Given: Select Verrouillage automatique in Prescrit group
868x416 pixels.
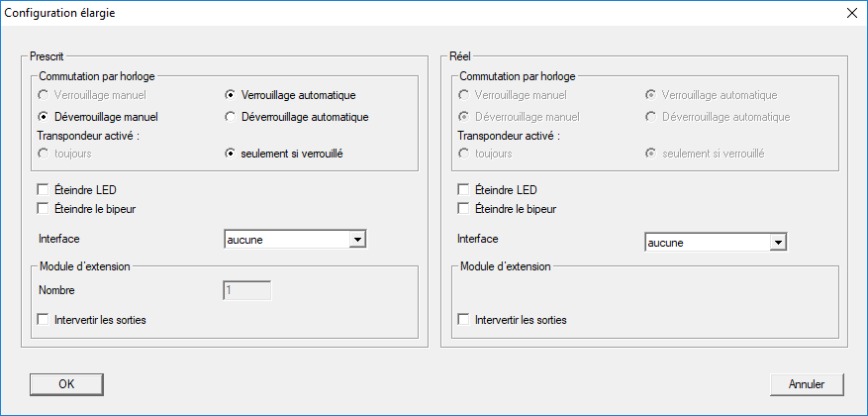Looking at the screenshot, I should (231, 95).
